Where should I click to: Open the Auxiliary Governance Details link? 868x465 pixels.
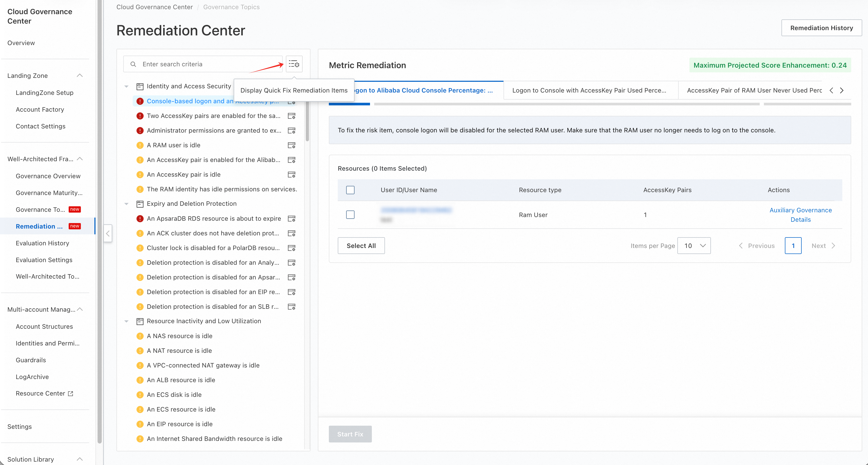point(800,214)
